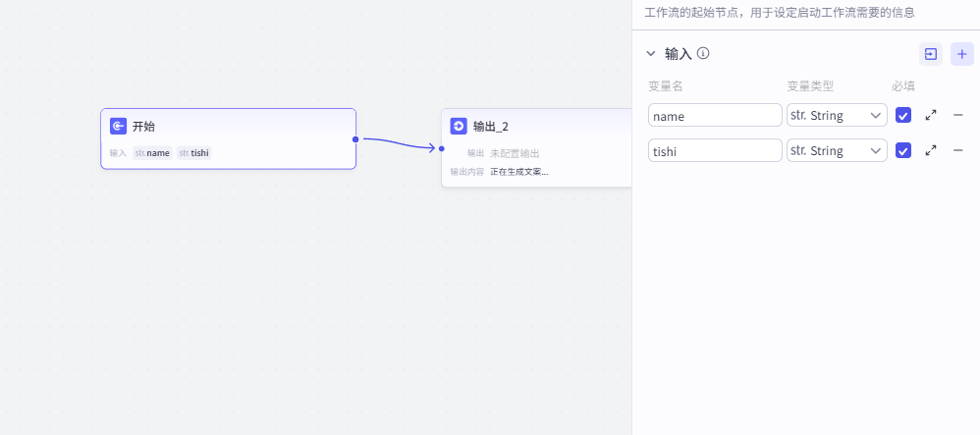Delete the tishi variable row
This screenshot has height=435, width=980.
click(958, 150)
